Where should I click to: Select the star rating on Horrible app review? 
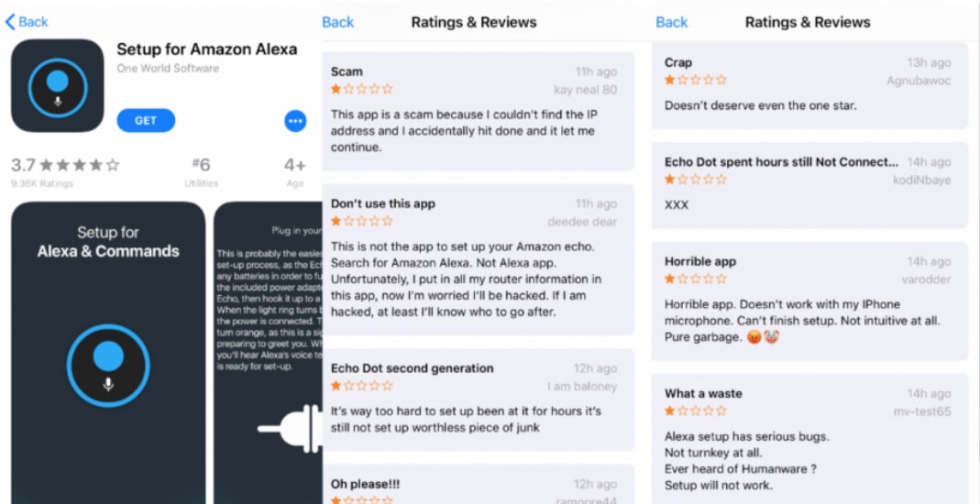[x=696, y=279]
